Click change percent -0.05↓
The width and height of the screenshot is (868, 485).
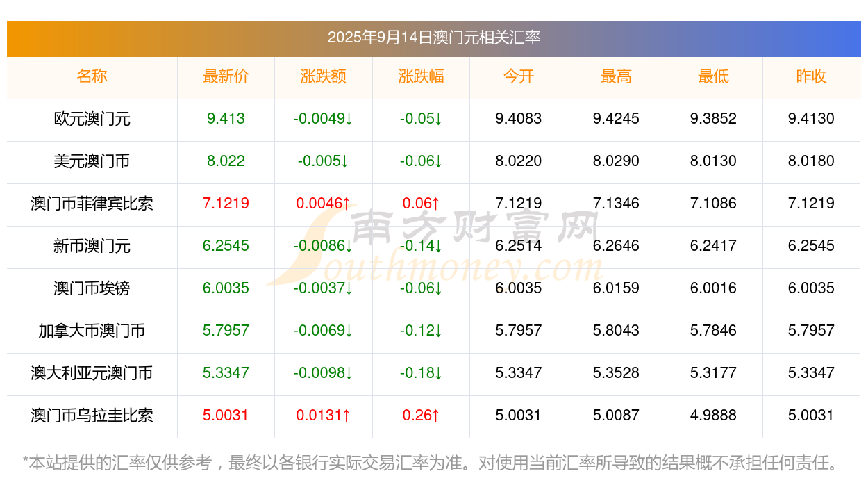(421, 119)
